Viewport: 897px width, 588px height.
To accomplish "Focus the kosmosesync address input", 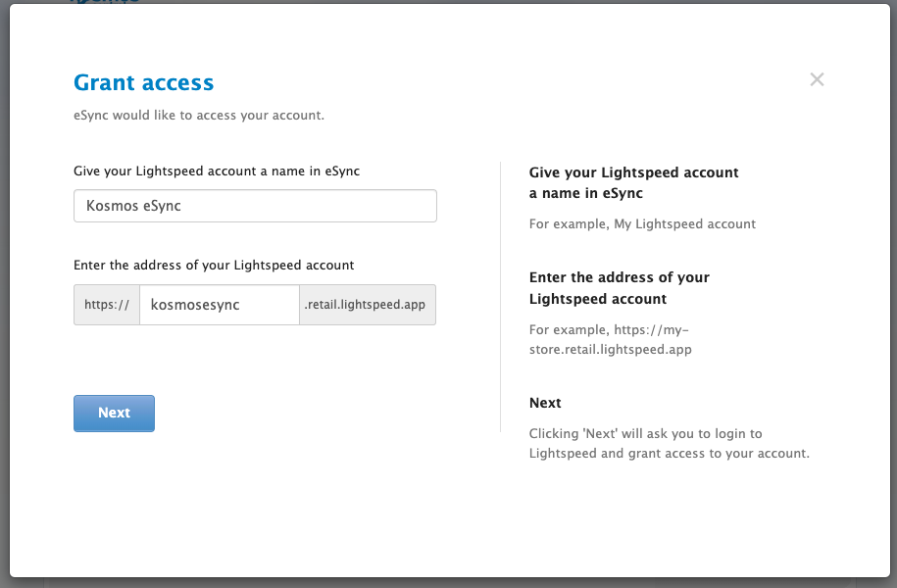I will [x=219, y=305].
